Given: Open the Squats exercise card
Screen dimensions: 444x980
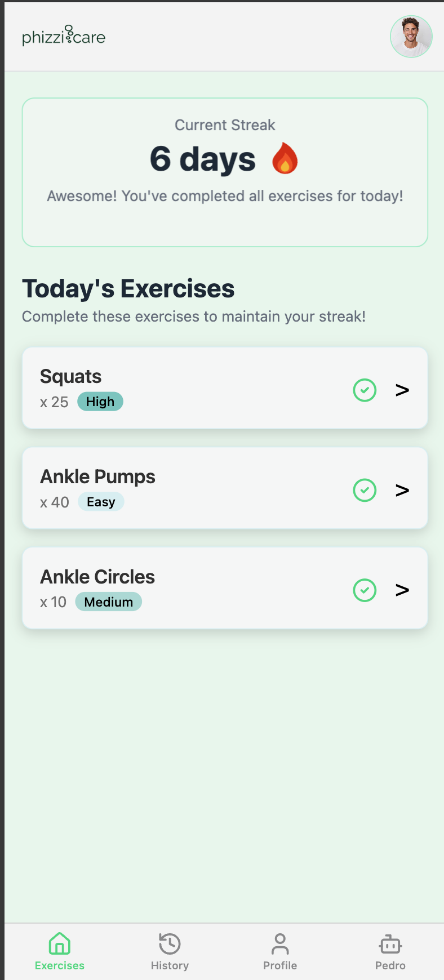Looking at the screenshot, I should coord(225,388).
